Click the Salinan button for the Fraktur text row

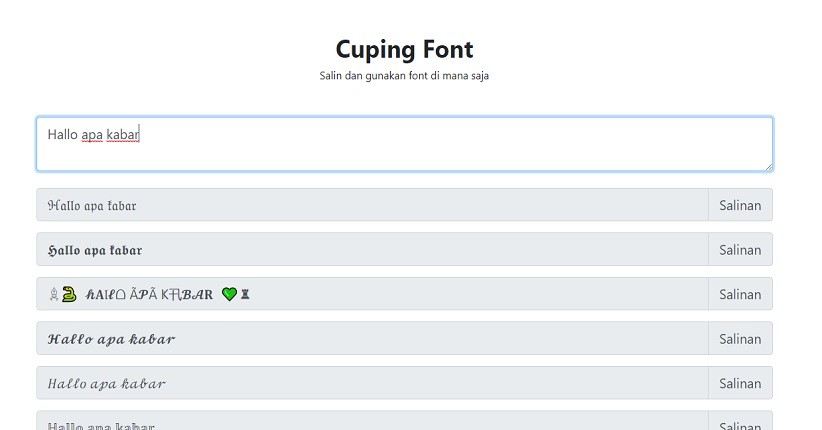[x=740, y=205]
